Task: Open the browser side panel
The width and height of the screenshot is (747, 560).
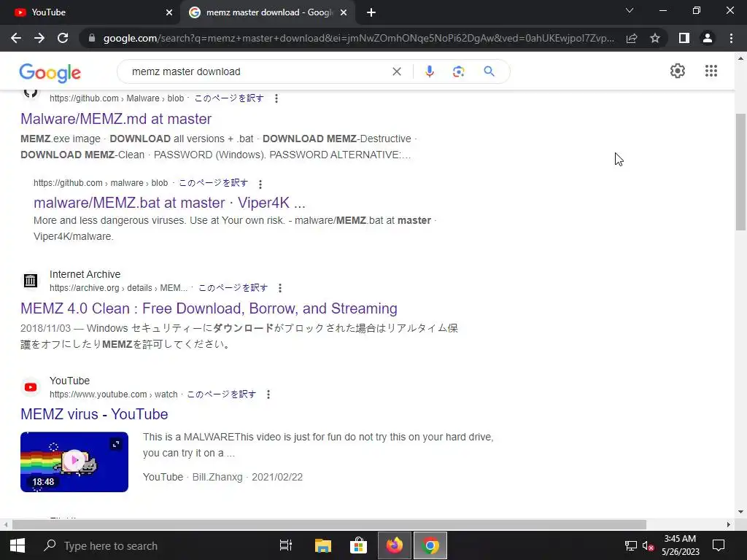Action: 684,38
